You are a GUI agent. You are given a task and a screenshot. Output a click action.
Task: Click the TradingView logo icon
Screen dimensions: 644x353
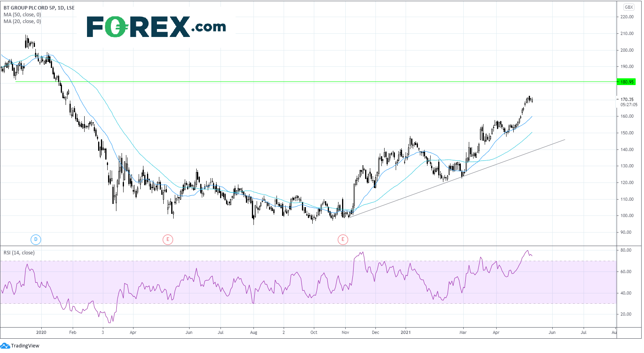(5, 345)
